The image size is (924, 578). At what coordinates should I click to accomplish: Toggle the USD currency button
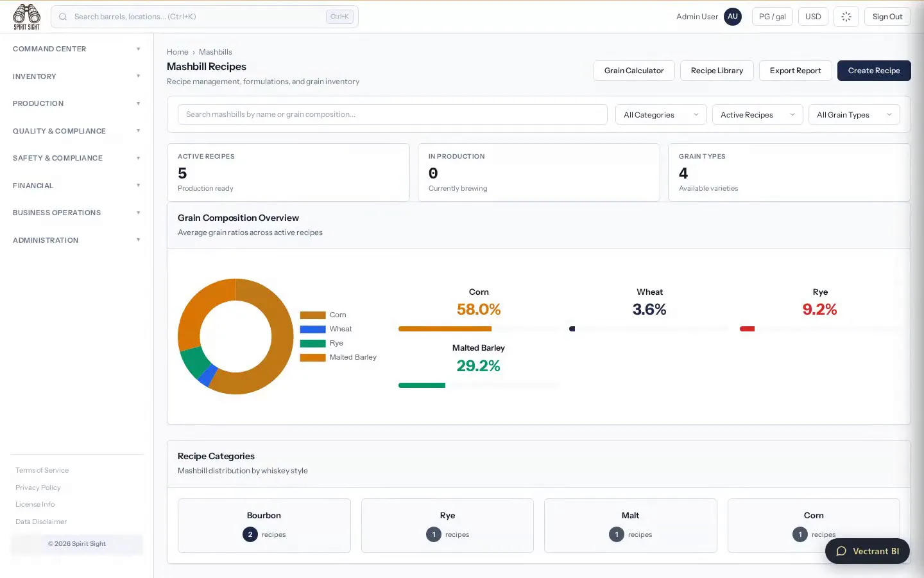(x=813, y=17)
